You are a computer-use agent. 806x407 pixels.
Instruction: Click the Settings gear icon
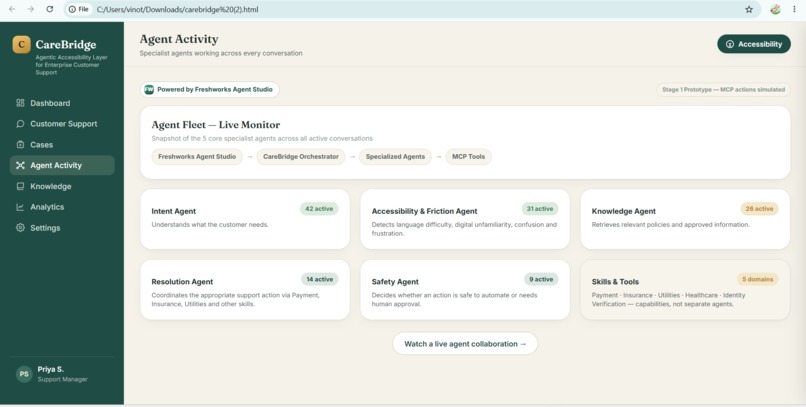20,228
